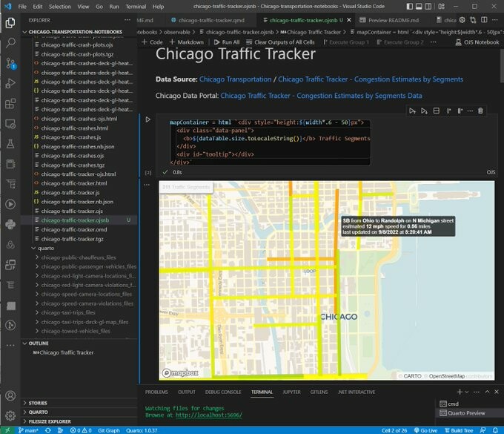Screen dimensions: 504x434
Task: Open the Terminal menu
Action: click(136, 7)
